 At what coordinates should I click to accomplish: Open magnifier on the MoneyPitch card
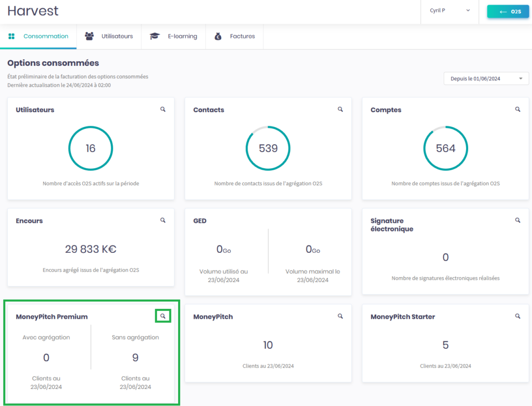[x=340, y=316]
